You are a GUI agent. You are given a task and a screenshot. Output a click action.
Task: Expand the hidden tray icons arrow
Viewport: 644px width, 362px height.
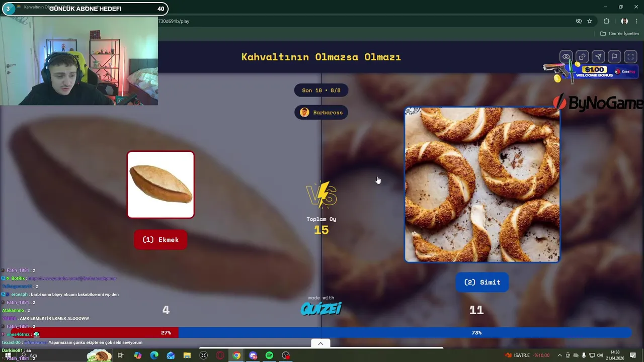point(559,355)
